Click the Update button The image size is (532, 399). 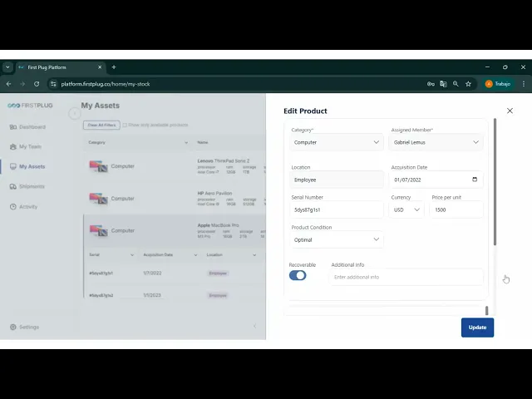(x=477, y=328)
